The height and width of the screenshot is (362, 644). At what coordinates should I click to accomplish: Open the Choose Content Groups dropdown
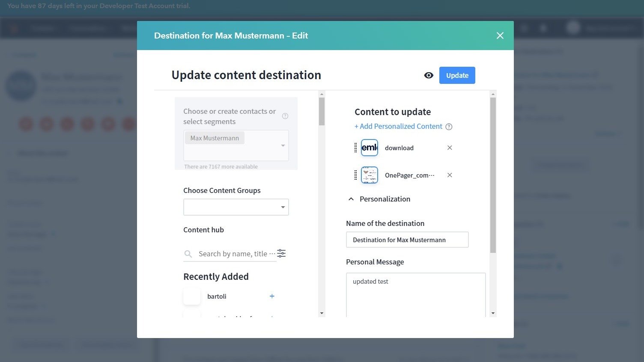236,207
